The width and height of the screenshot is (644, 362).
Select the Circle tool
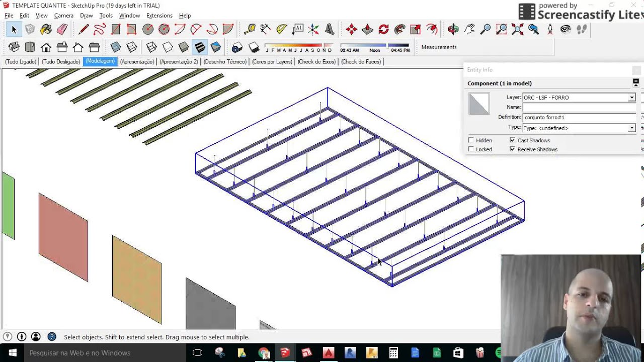click(x=148, y=30)
